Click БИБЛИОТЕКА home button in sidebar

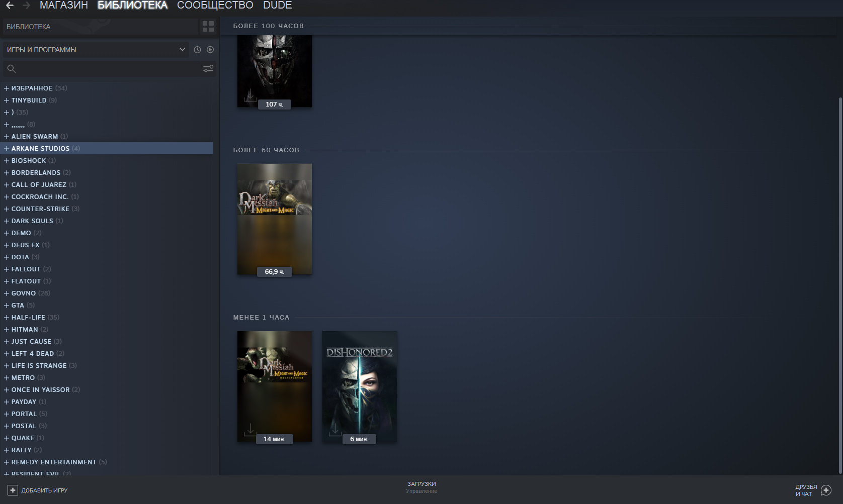click(101, 27)
